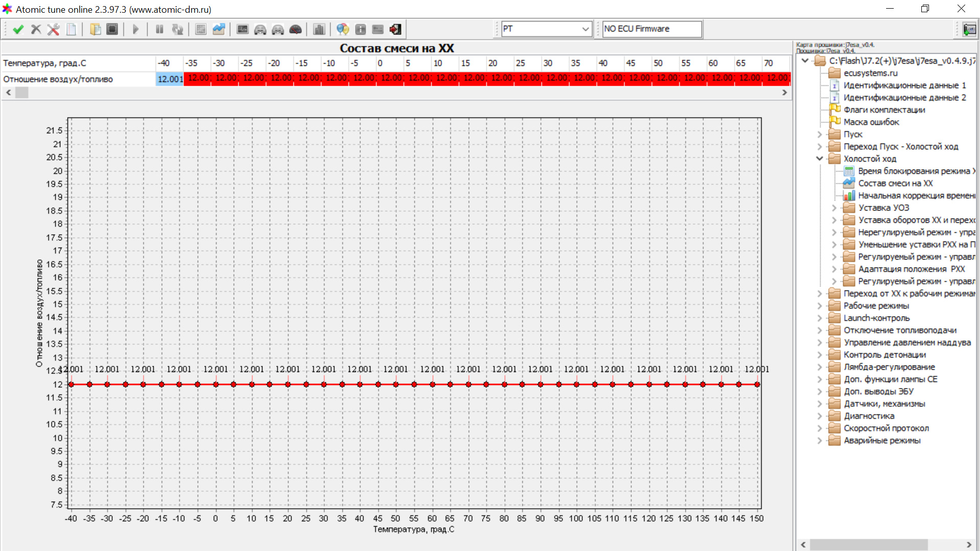Screen dimensions: 980x551
Task: Collapse the Холостой ход folder
Action: [820, 159]
